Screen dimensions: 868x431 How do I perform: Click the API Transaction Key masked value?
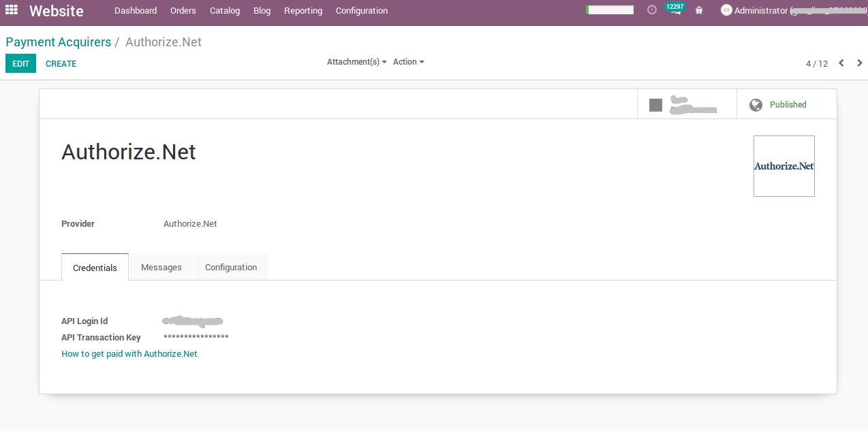pyautogui.click(x=196, y=338)
